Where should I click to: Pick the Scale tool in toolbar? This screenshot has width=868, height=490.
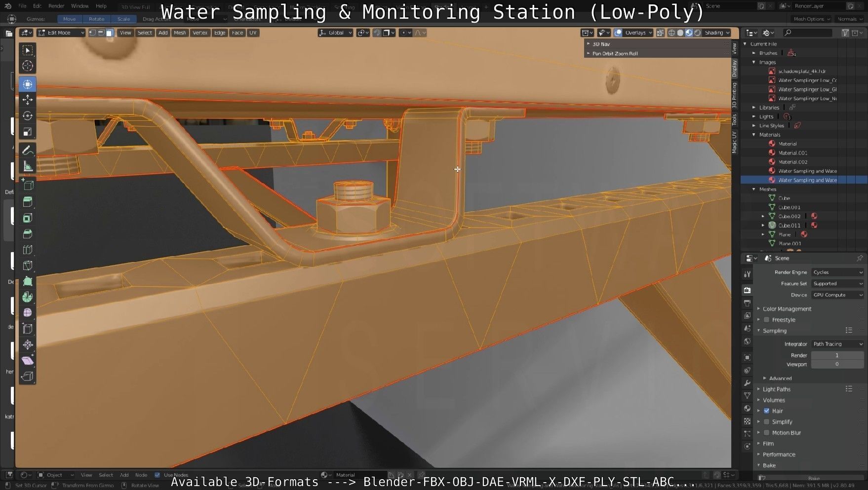point(28,132)
